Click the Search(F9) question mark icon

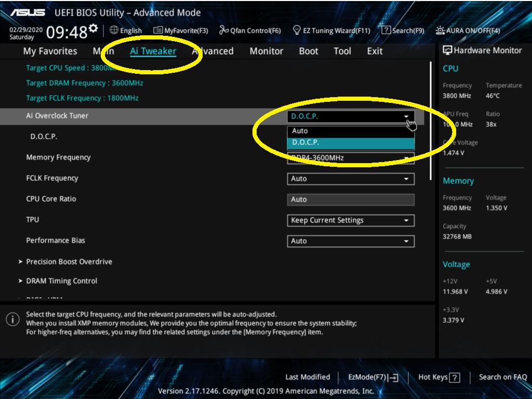click(x=386, y=30)
